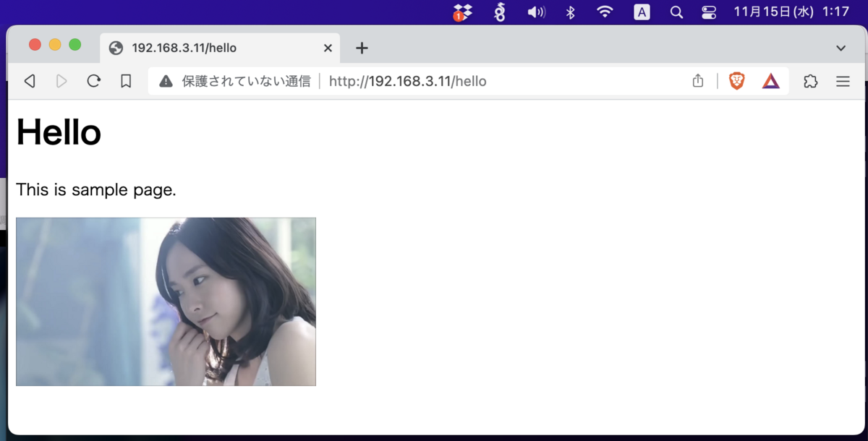
Task: Click the 保護されていない通信 security warning
Action: tap(231, 81)
